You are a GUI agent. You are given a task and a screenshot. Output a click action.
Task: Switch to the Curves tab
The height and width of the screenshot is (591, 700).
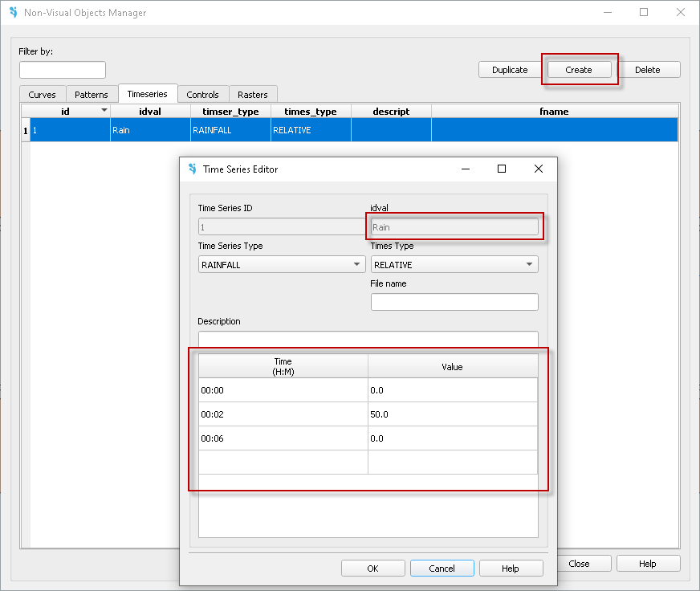[43, 95]
